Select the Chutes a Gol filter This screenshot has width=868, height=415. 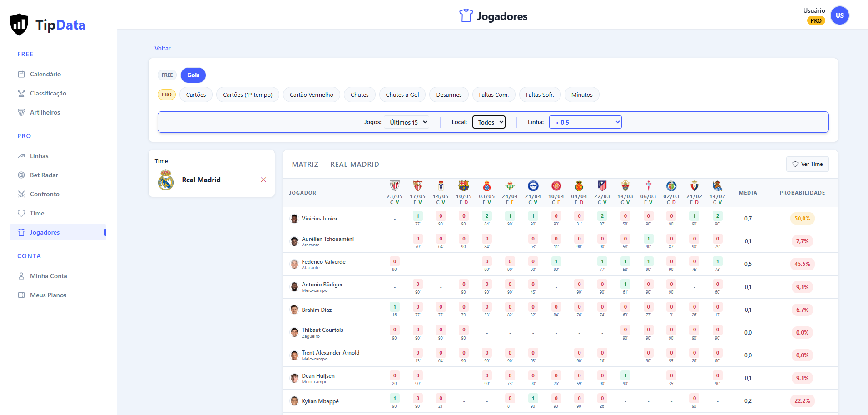tap(402, 95)
